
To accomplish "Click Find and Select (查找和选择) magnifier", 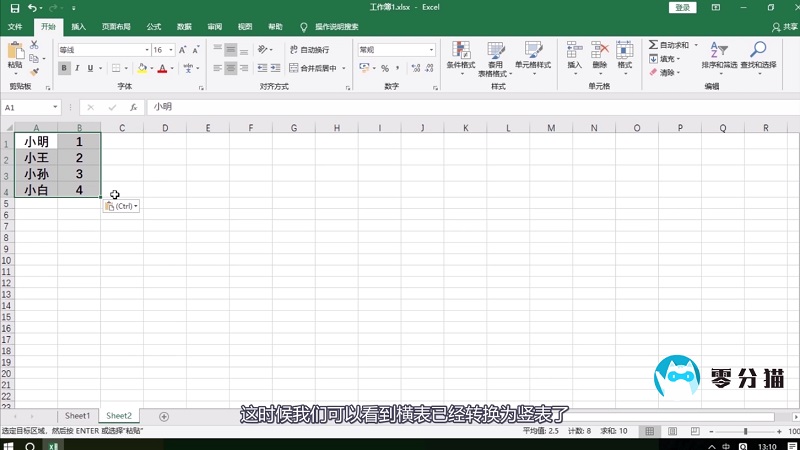I will (758, 55).
